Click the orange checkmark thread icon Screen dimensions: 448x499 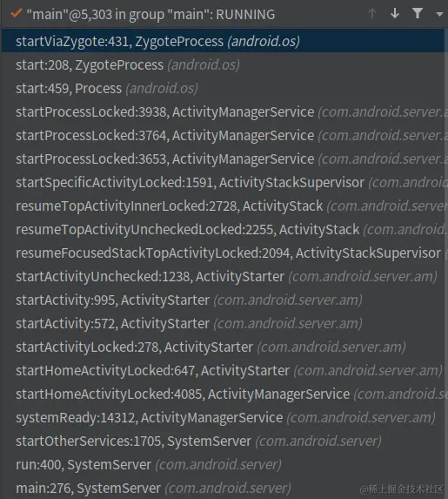(17, 14)
